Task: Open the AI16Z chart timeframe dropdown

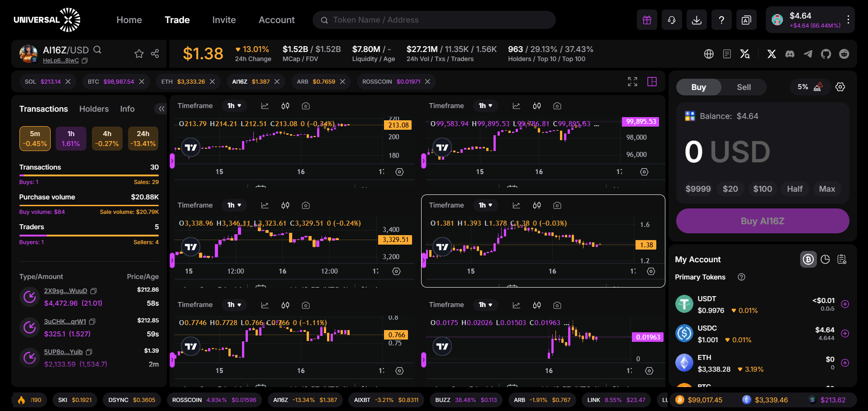Action: pyautogui.click(x=486, y=205)
